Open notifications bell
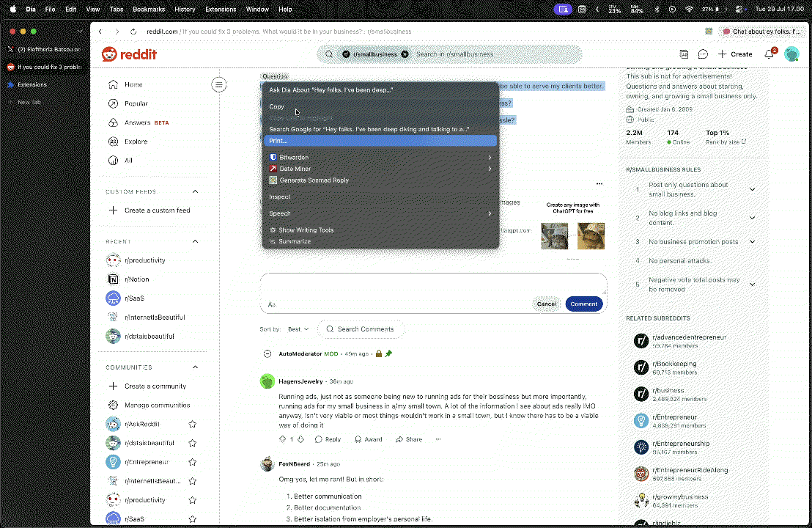Screen dimensions: 812x528 click(769, 54)
